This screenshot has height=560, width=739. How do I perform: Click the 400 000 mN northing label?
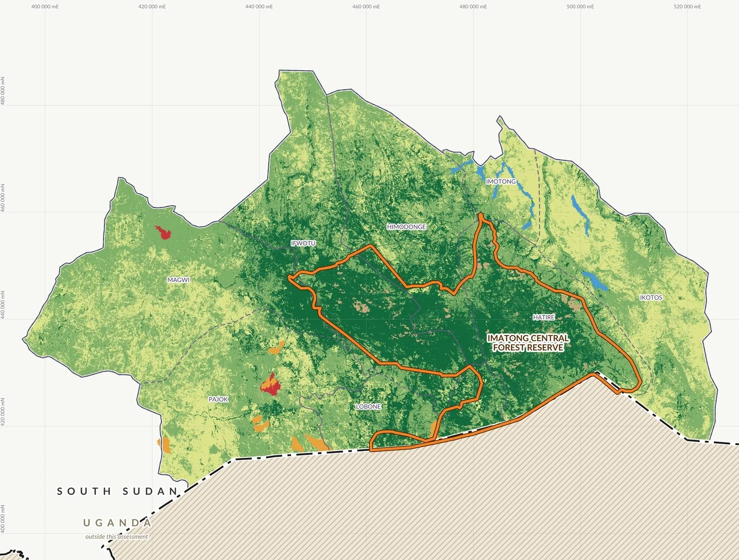tap(3, 519)
